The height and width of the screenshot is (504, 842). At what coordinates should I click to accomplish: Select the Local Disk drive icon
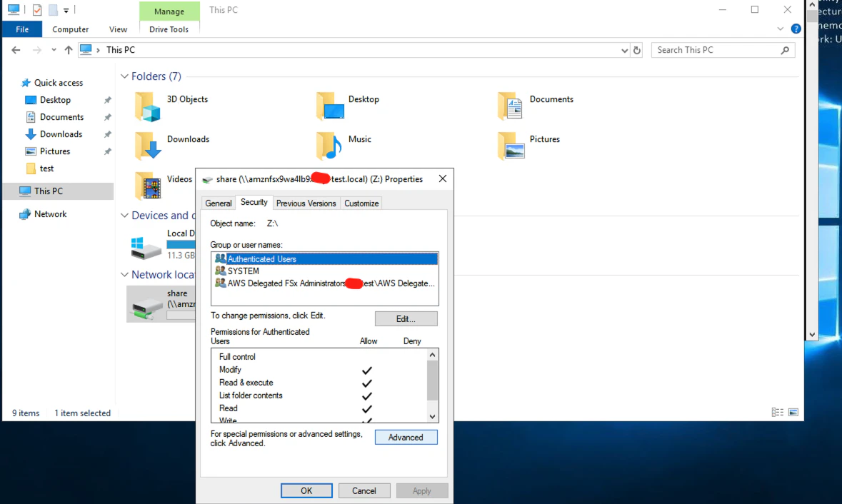(146, 248)
